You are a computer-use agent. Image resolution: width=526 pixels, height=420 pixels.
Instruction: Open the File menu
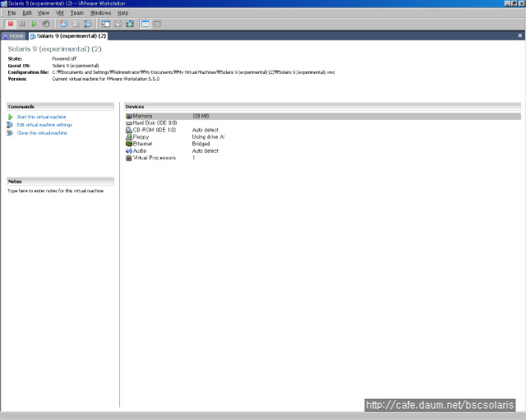[12, 13]
